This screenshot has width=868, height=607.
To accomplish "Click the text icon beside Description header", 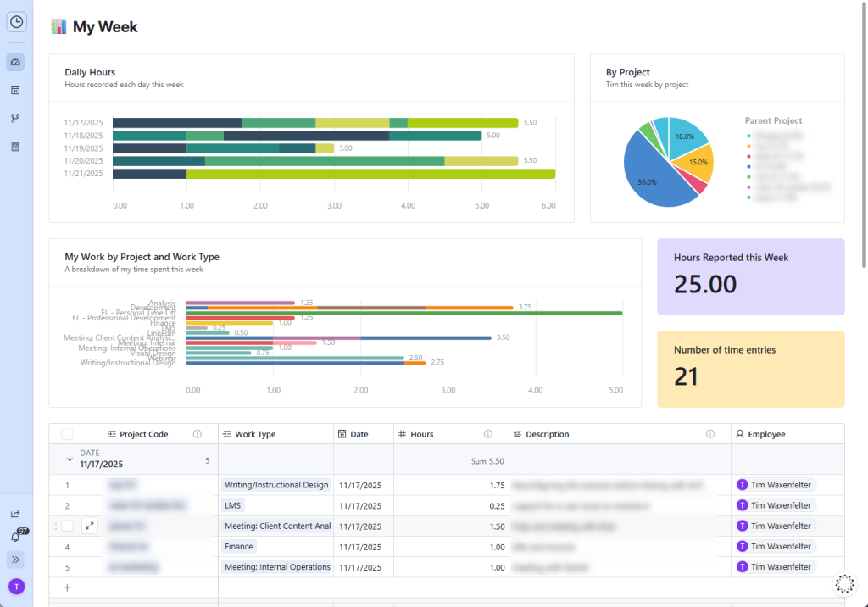I will point(518,434).
